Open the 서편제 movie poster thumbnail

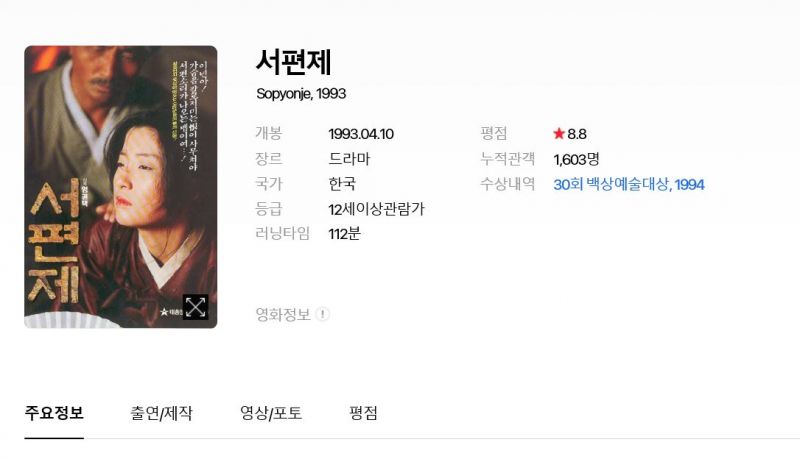(x=121, y=187)
